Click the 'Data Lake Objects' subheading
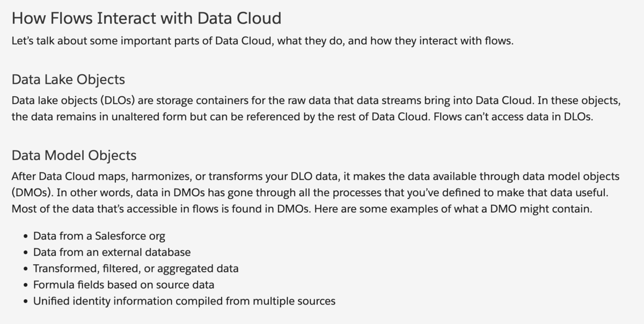This screenshot has height=324, width=644. 68,80
